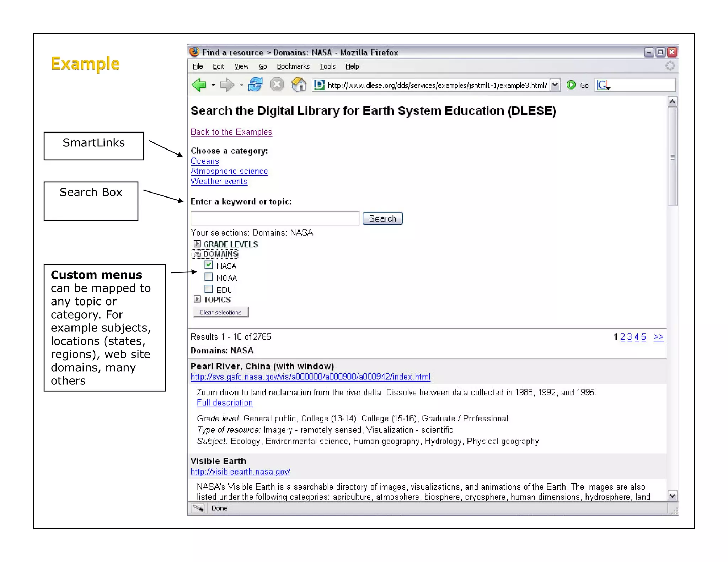The height and width of the screenshot is (562, 728).
Task: Click the Google search engine icon
Action: (603, 85)
